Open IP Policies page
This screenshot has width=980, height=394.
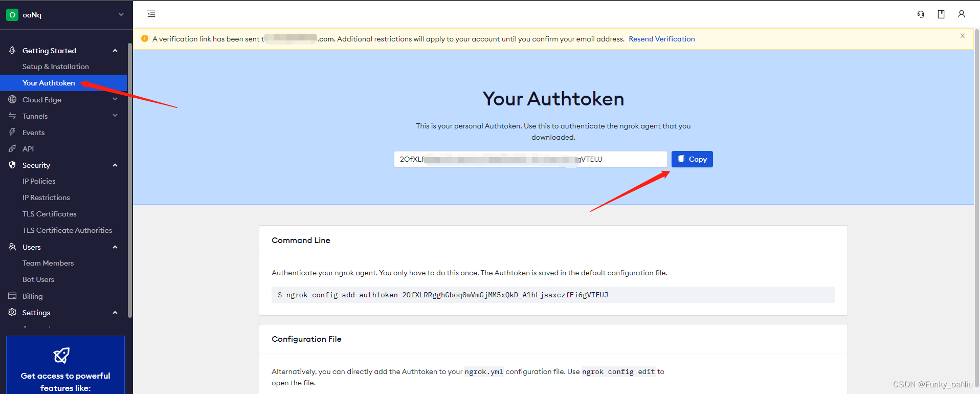tap(39, 181)
